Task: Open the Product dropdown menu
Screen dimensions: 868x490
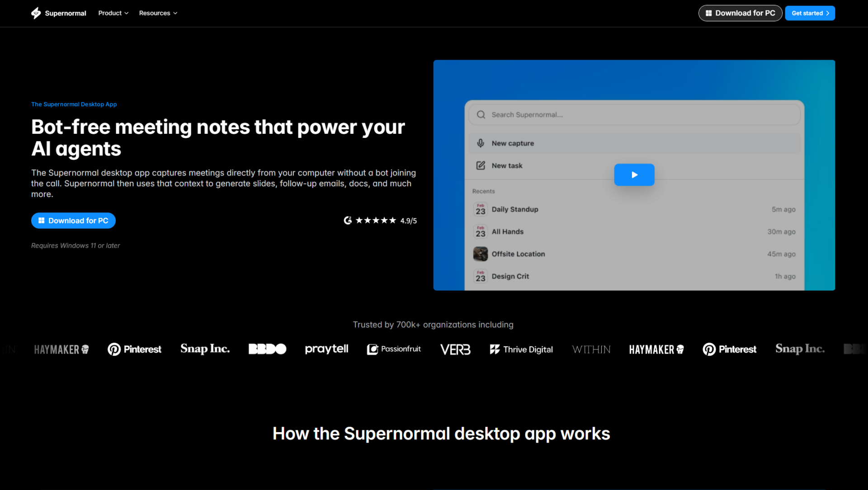Action: click(x=113, y=13)
